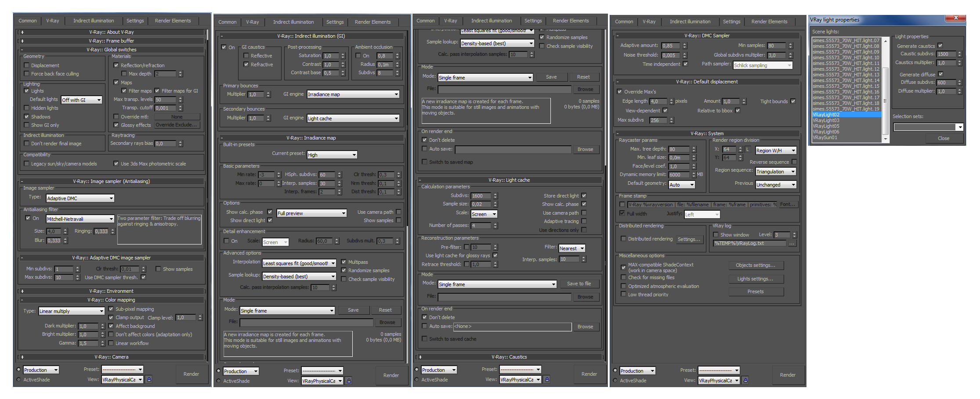Enable the Distributed rendering checkbox

pos(623,239)
